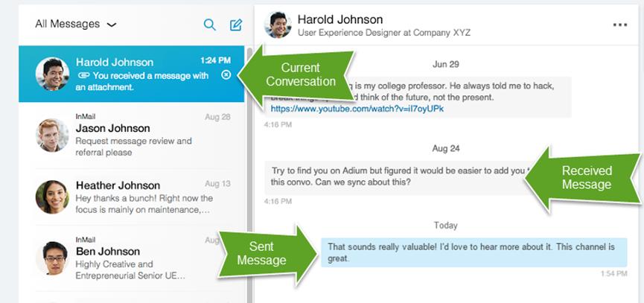The image size is (644, 303).
Task: Click the attachment paperclip icon in Harold's preview
Action: (83, 75)
